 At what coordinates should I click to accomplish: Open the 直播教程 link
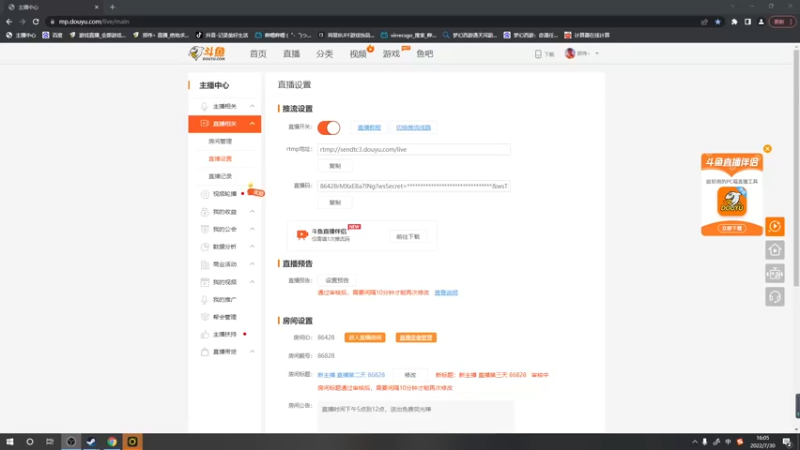369,128
